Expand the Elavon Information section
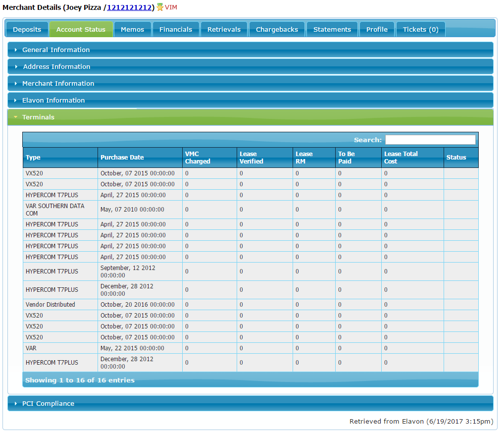This screenshot has height=435, width=504. [x=251, y=100]
